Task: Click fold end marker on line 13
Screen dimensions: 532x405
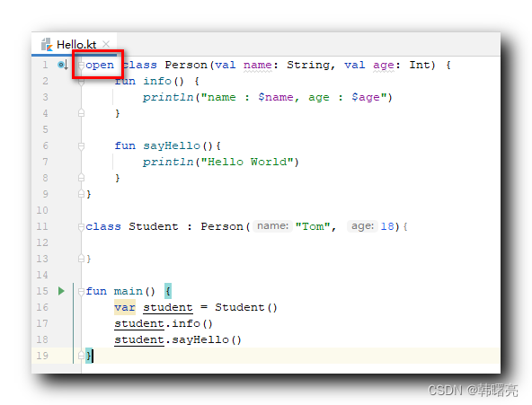Action: [x=81, y=259]
